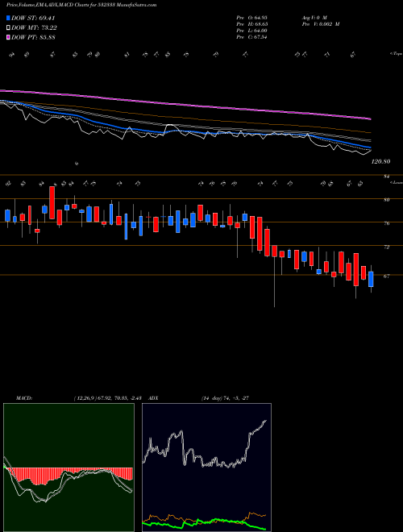This screenshot has height=532, width=403.
Task: Click the MACD (12,26,9) parameter values
Action: (x=110, y=398)
